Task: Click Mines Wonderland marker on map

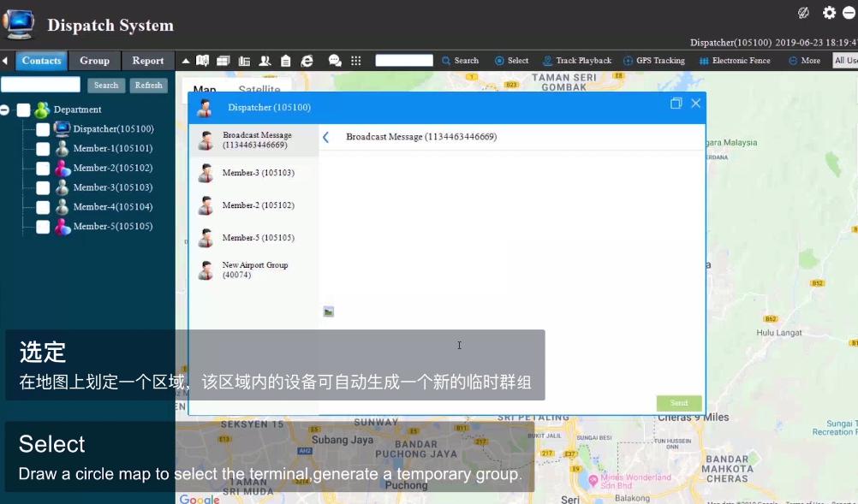Action: [593, 480]
